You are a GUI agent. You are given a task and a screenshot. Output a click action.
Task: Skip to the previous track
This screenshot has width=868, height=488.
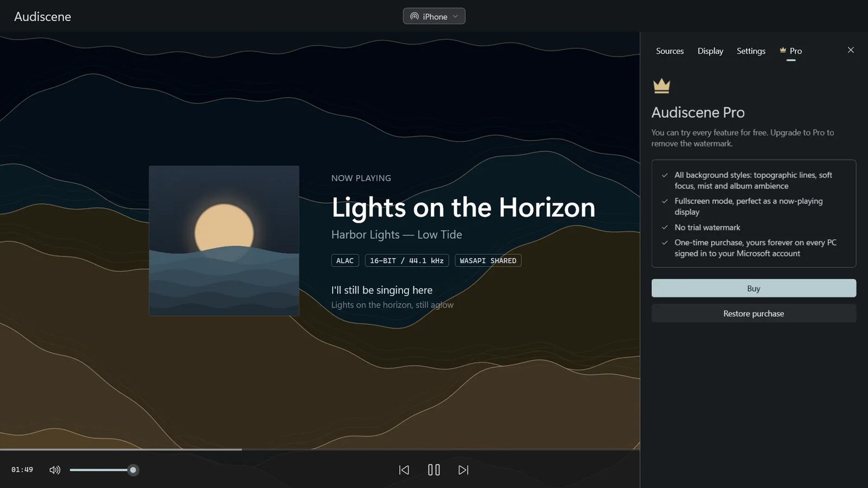(x=404, y=470)
